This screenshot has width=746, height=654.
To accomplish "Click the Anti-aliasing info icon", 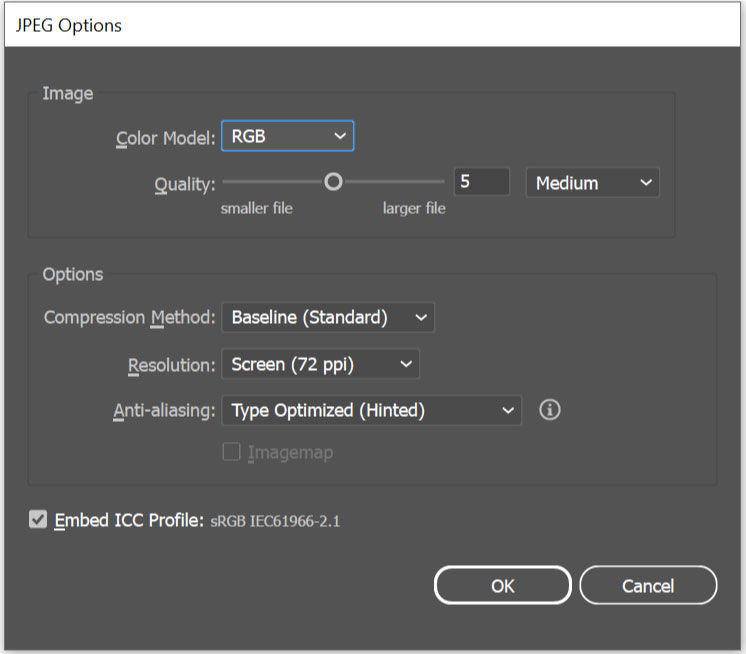I will 549,410.
